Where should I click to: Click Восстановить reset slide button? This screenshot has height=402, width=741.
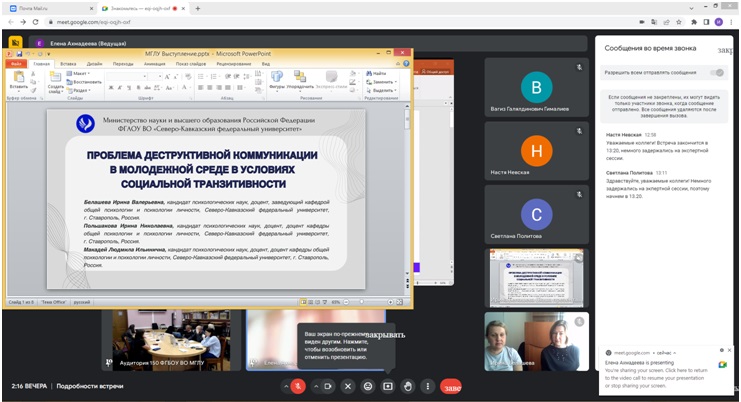point(84,82)
